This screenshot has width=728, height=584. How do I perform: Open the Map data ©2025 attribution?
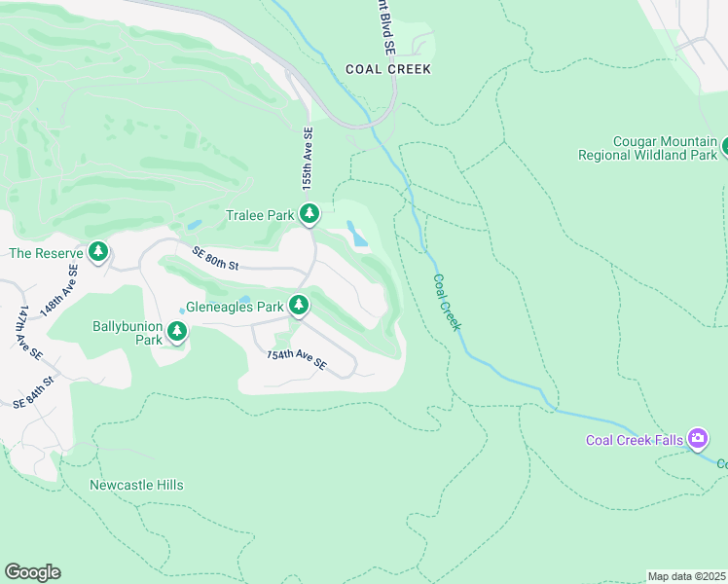tap(687, 576)
